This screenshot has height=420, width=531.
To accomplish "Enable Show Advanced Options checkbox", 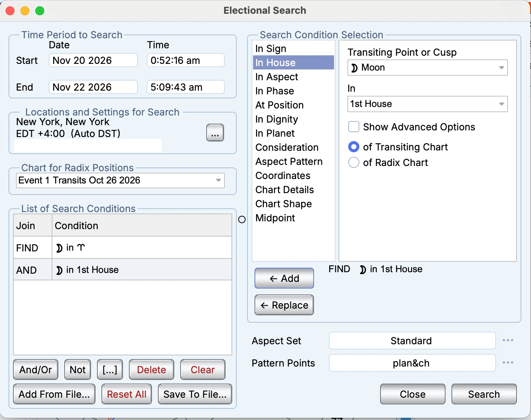I will (354, 127).
